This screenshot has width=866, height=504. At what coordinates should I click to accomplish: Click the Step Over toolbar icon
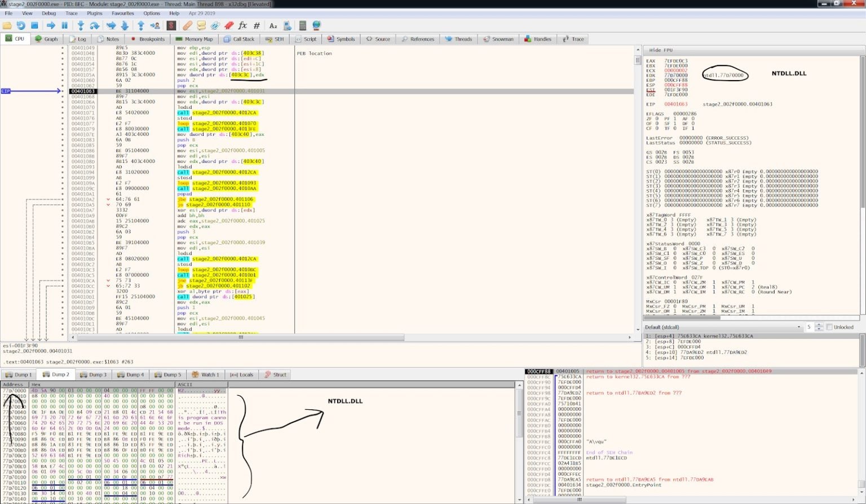95,25
